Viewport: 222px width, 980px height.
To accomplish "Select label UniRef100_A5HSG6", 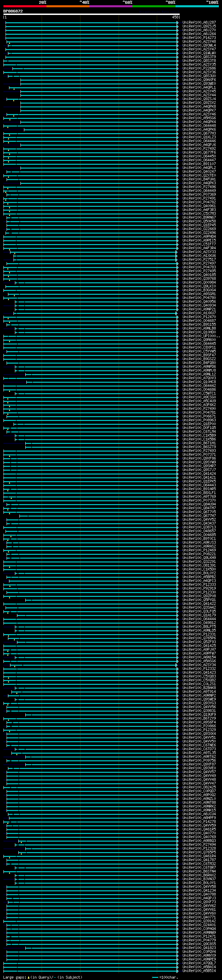I will click(x=199, y=118).
